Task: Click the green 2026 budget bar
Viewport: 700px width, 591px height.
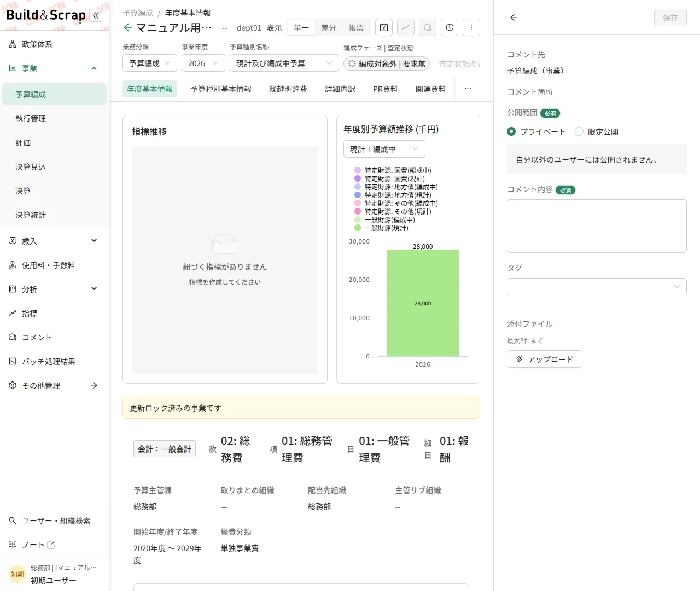Action: [x=423, y=303]
